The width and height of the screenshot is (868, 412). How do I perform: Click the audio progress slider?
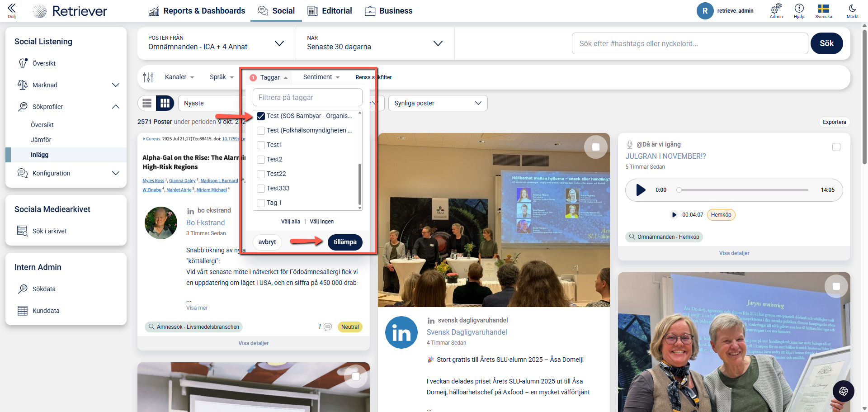click(742, 190)
